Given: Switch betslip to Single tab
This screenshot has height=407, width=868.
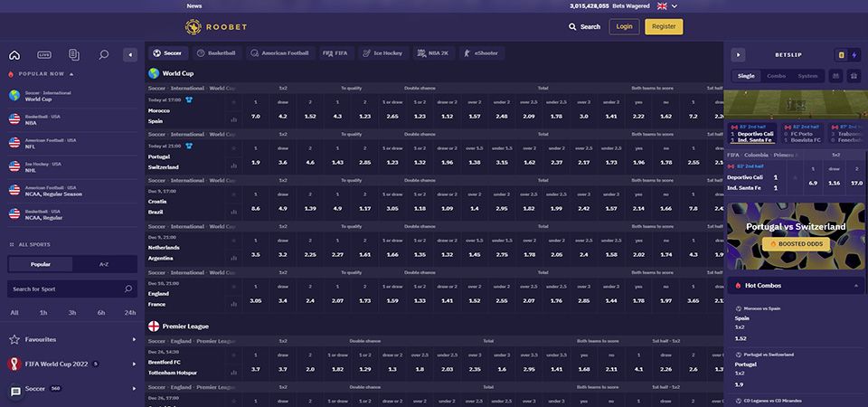Looking at the screenshot, I should 746,76.
